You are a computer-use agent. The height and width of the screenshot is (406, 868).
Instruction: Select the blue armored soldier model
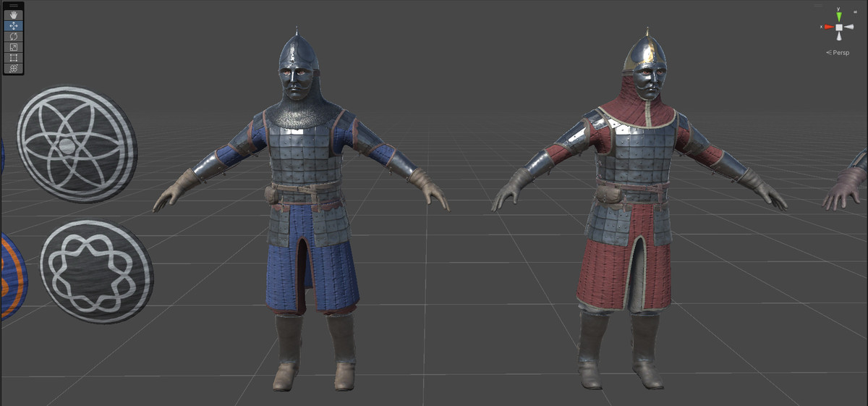pos(302,210)
